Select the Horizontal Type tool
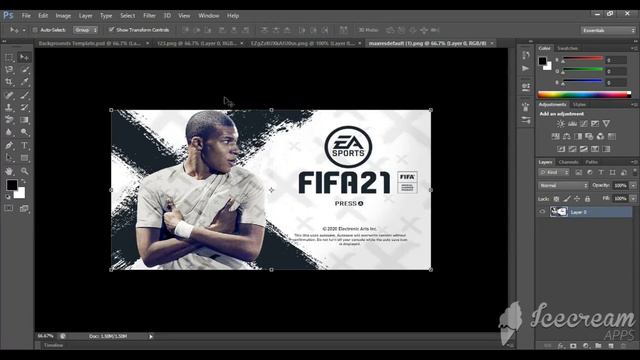This screenshot has width=640, height=360. [x=24, y=145]
